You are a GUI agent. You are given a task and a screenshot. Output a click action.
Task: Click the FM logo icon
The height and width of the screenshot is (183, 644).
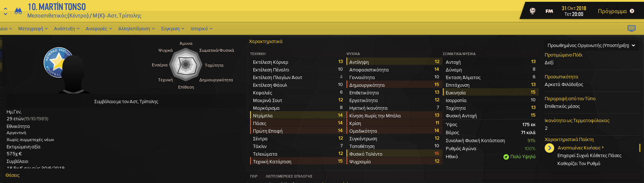tap(549, 11)
